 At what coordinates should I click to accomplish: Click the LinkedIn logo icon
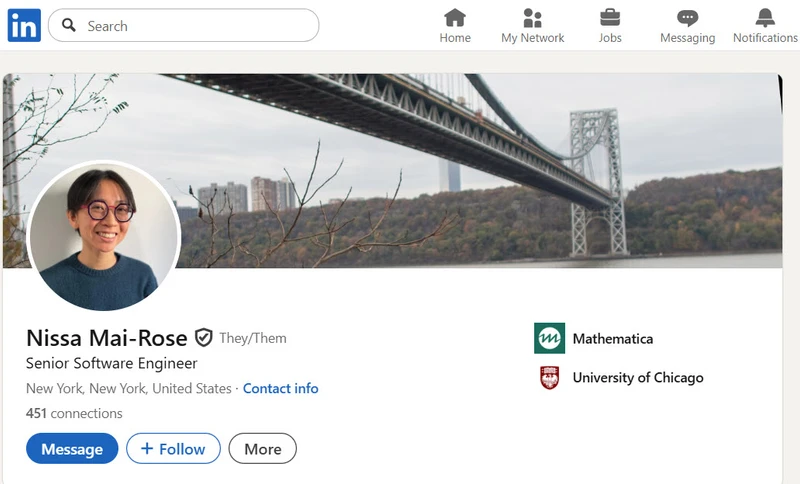24,25
